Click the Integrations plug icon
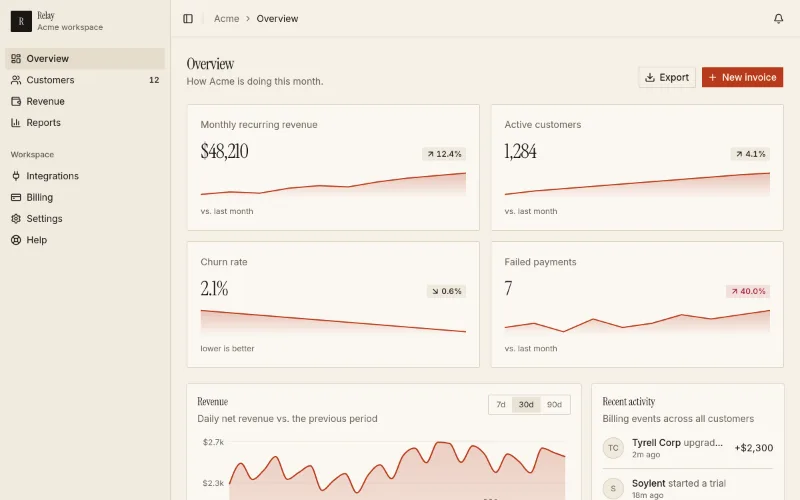Screen dimensions: 800x500 click(16, 176)
